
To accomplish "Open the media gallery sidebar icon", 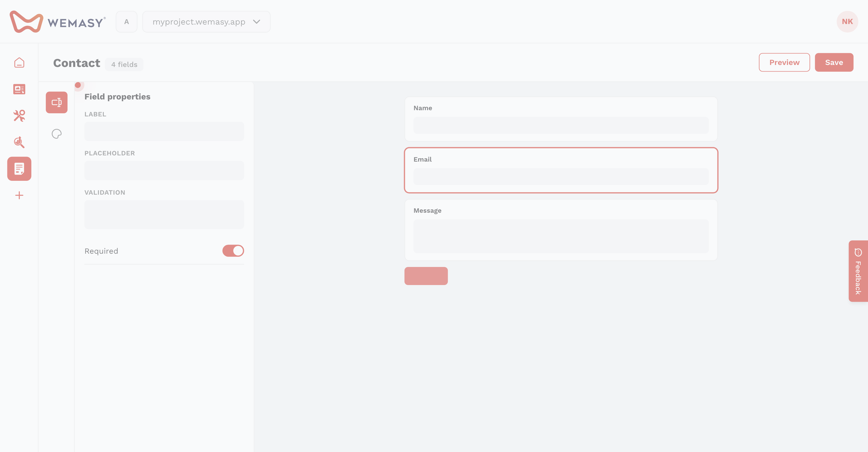I will 19,89.
